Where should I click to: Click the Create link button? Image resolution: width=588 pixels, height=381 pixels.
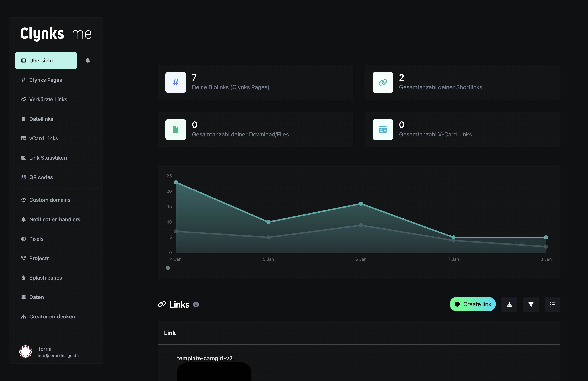click(472, 304)
